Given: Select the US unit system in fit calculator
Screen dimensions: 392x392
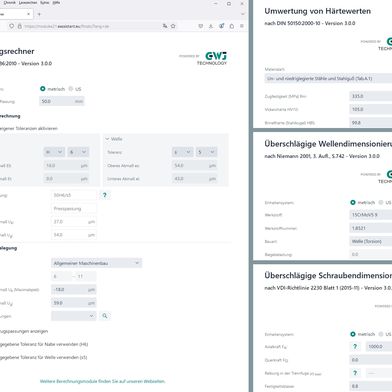Looking at the screenshot, I should click(71, 89).
